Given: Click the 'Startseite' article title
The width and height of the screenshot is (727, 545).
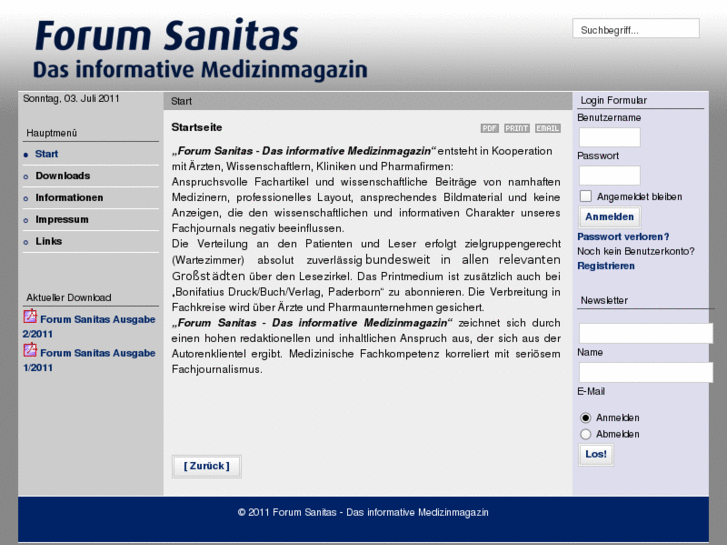Looking at the screenshot, I should pyautogui.click(x=197, y=127).
